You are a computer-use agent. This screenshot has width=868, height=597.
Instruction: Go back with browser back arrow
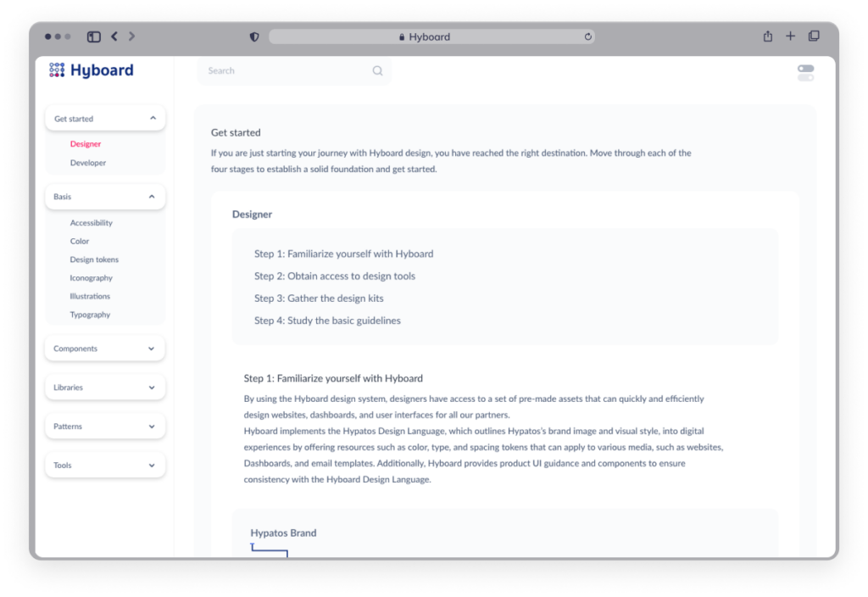tap(114, 36)
